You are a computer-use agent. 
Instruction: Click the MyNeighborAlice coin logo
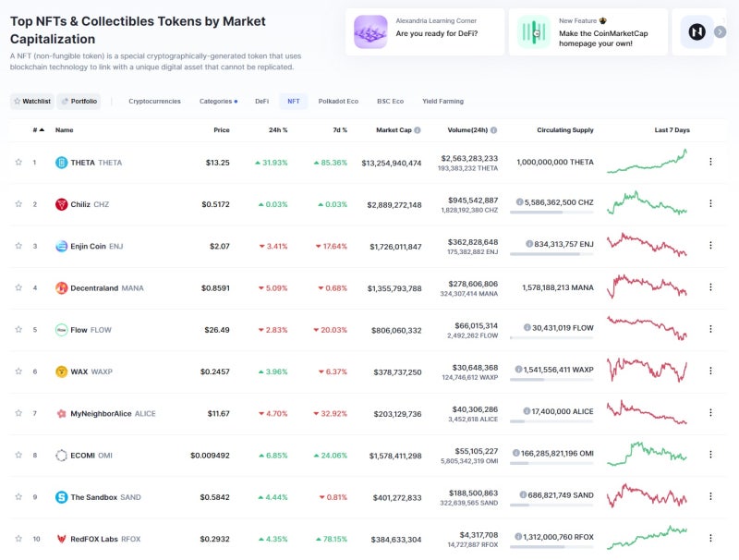[61, 413]
